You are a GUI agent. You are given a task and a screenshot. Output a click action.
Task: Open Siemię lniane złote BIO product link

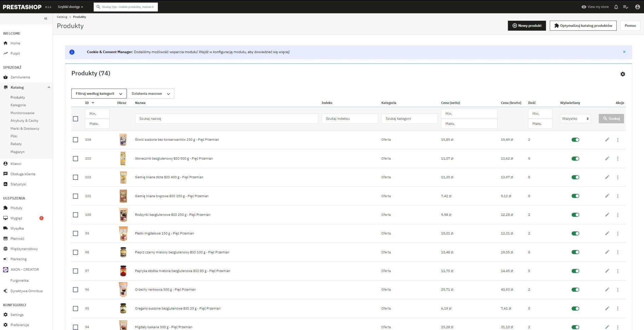[x=169, y=177]
